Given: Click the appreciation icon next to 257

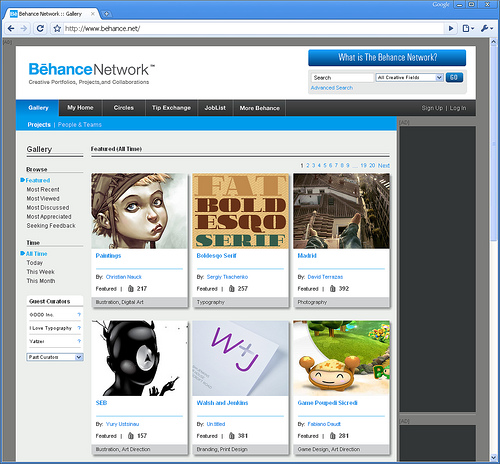Looking at the screenshot, I should pyautogui.click(x=232, y=289).
